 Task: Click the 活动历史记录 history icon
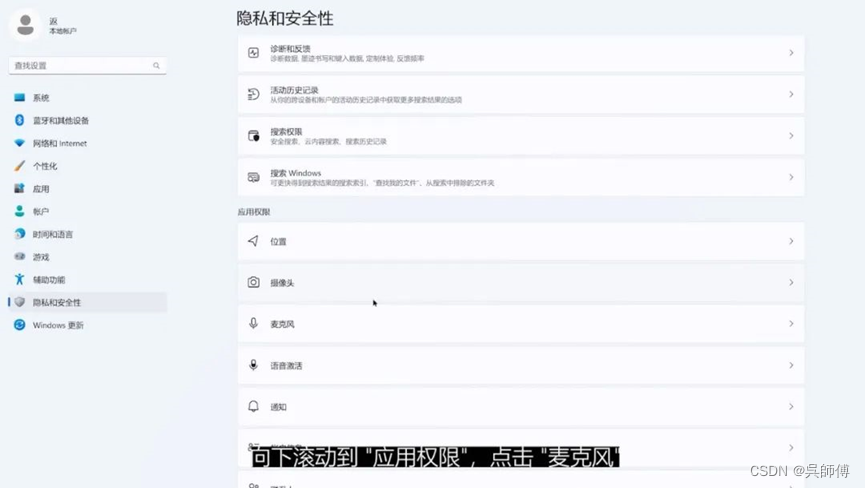[x=253, y=94]
